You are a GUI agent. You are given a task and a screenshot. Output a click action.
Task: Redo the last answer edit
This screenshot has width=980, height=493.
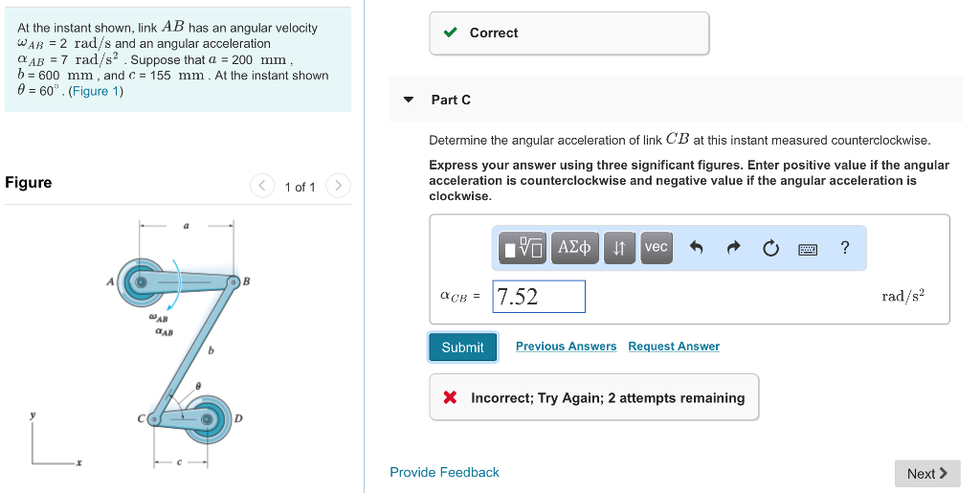[x=734, y=248]
